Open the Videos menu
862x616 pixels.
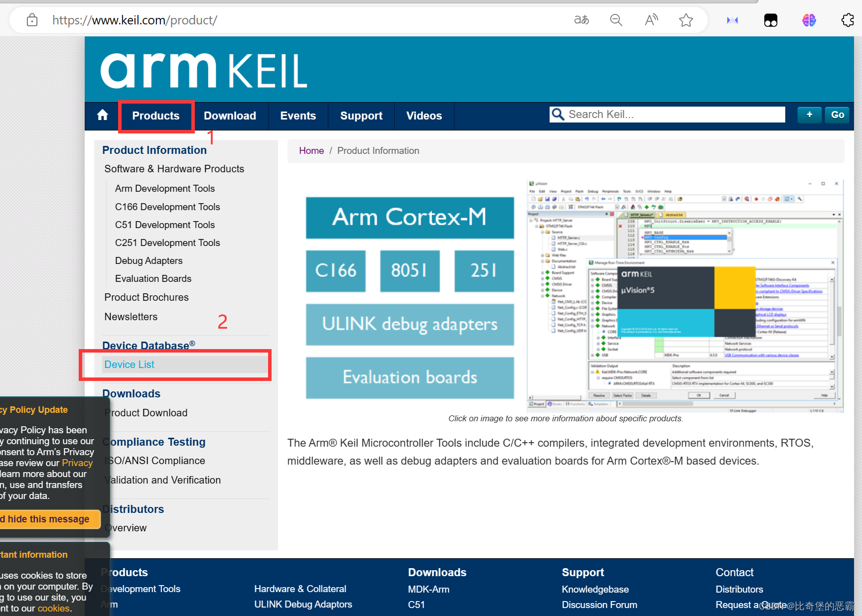coord(424,116)
